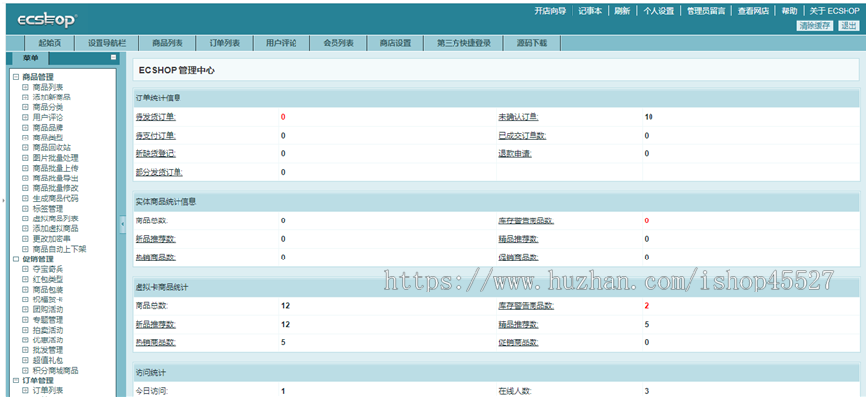
Task: Switch to the 菜单 sidebar tab
Action: coord(31,59)
